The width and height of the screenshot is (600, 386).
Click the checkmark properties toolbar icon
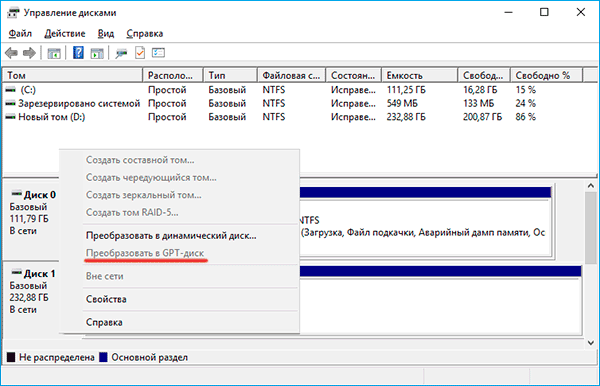coord(140,53)
